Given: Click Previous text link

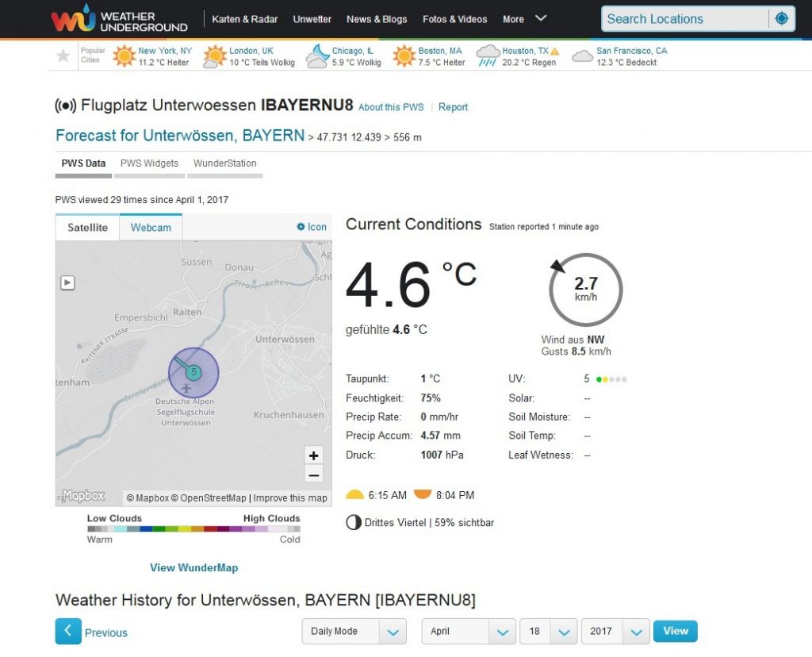Looking at the screenshot, I should [106, 632].
